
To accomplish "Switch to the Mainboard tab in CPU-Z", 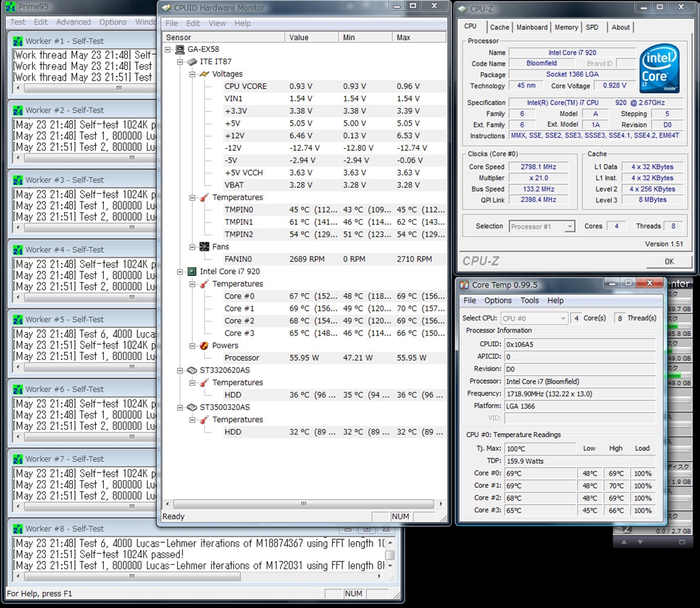I will [531, 27].
